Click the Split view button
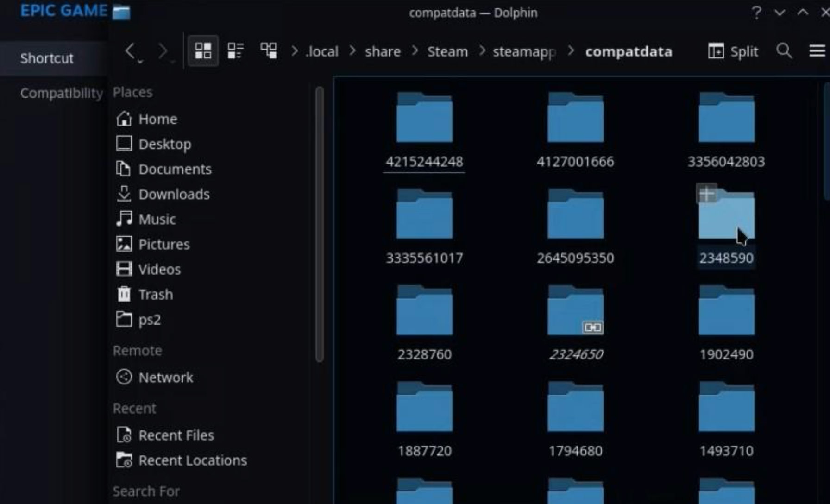Screen dimensions: 830x504 coord(733,51)
